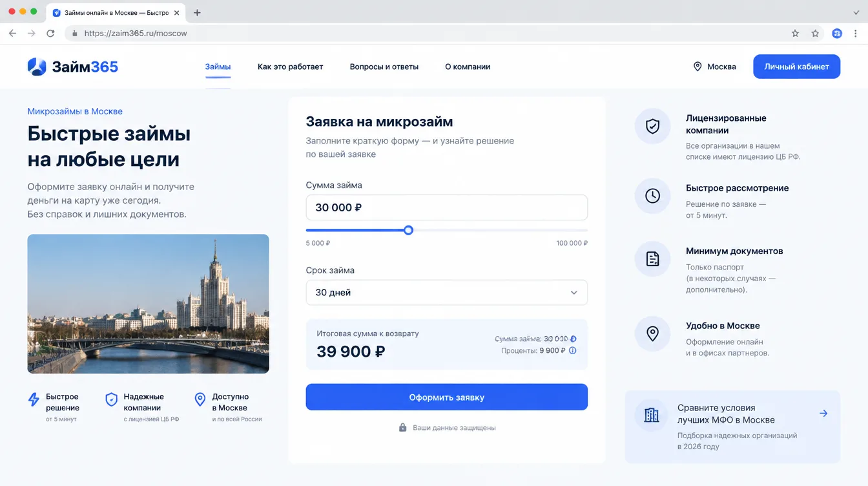Open the Займы navigation tab
868x486 pixels.
coord(218,67)
